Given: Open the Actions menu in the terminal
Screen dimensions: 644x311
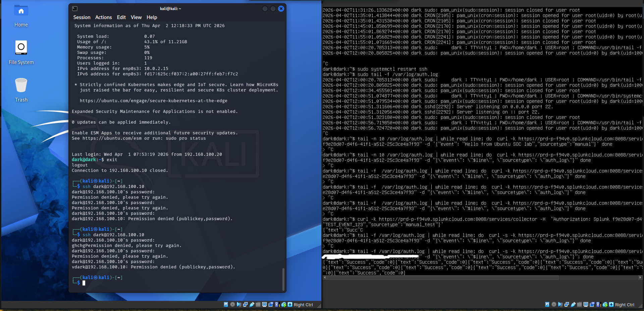Looking at the screenshot, I should 104,17.
